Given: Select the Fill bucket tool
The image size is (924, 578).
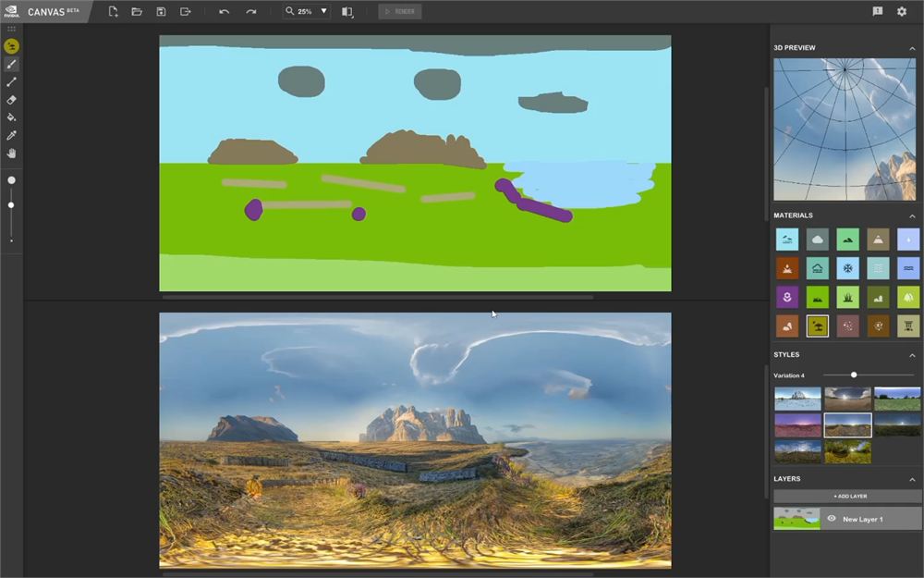Looking at the screenshot, I should 11,117.
